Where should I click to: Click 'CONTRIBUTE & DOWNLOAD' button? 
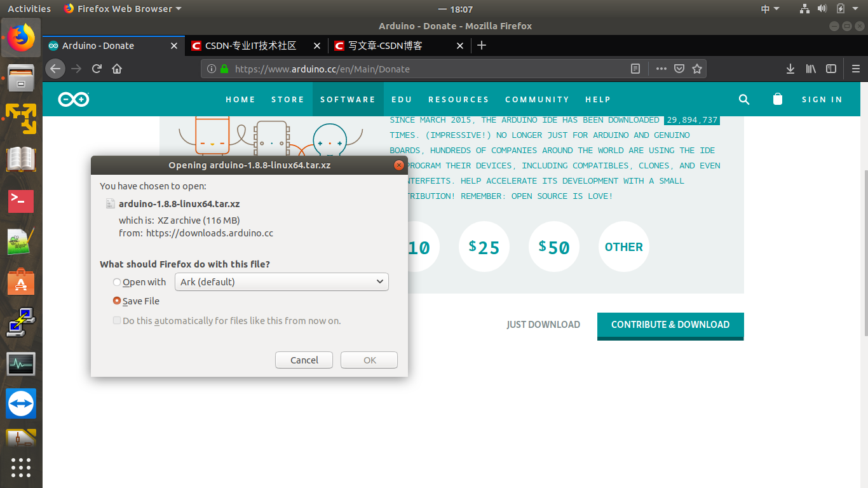pyautogui.click(x=670, y=325)
